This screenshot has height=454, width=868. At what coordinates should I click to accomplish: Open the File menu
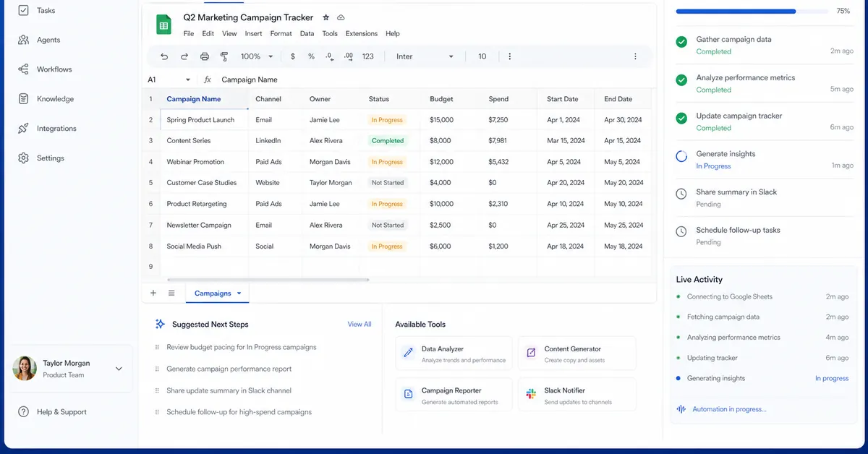189,33
